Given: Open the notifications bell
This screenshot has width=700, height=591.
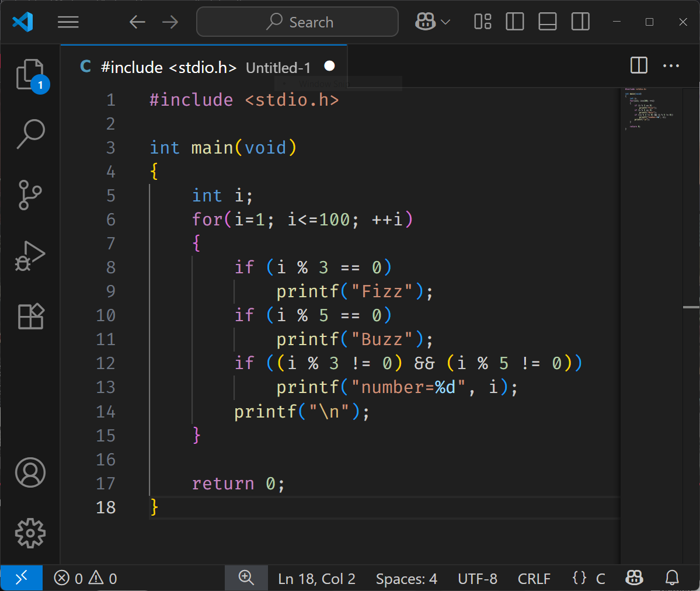Looking at the screenshot, I should (672, 578).
